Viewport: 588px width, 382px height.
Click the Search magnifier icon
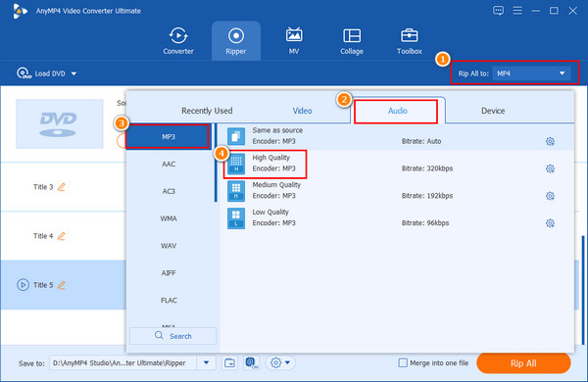[x=159, y=335]
